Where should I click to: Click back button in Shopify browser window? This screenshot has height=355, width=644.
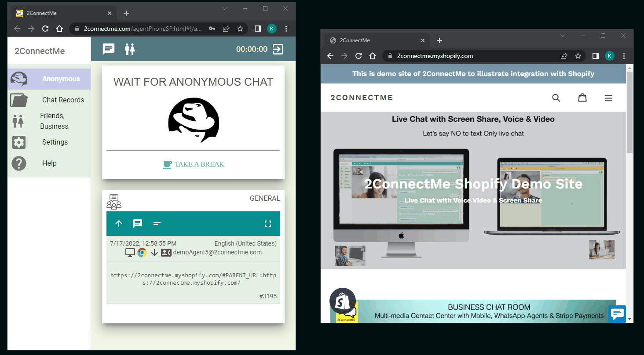(330, 56)
